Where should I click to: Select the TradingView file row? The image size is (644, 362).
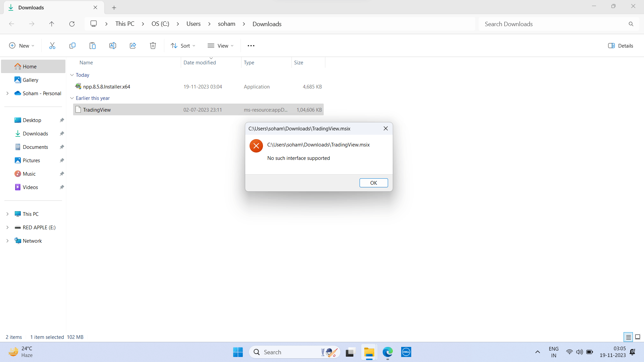[x=198, y=110]
